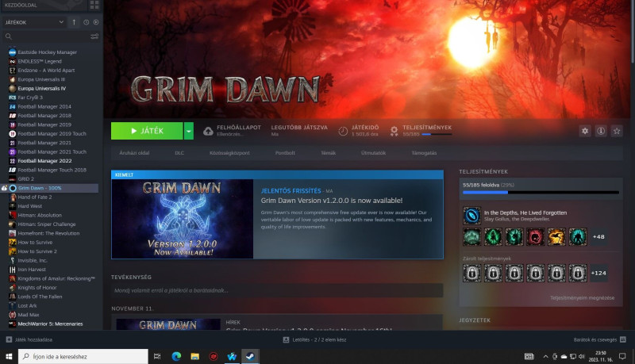
Task: Click KEZDŐOLDAL home button
Action: [21, 6]
